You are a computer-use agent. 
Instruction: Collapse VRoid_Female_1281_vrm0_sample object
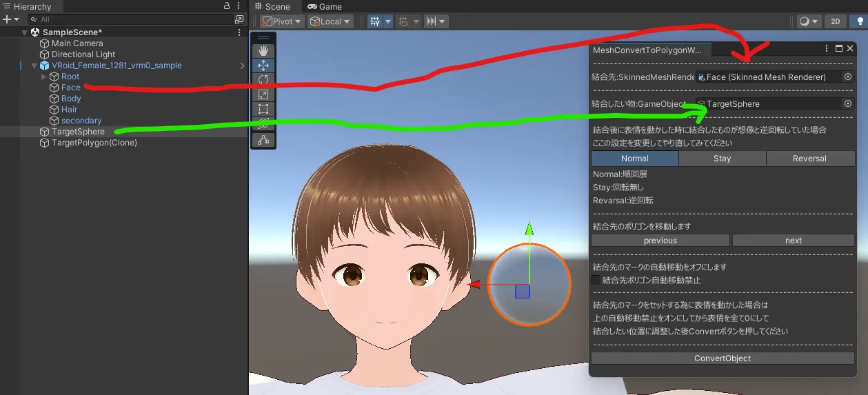pyautogui.click(x=34, y=65)
